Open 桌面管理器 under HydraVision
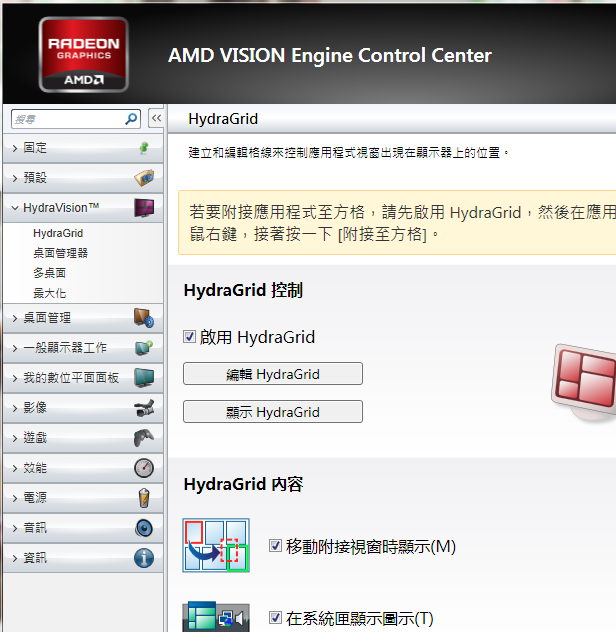 click(60, 253)
